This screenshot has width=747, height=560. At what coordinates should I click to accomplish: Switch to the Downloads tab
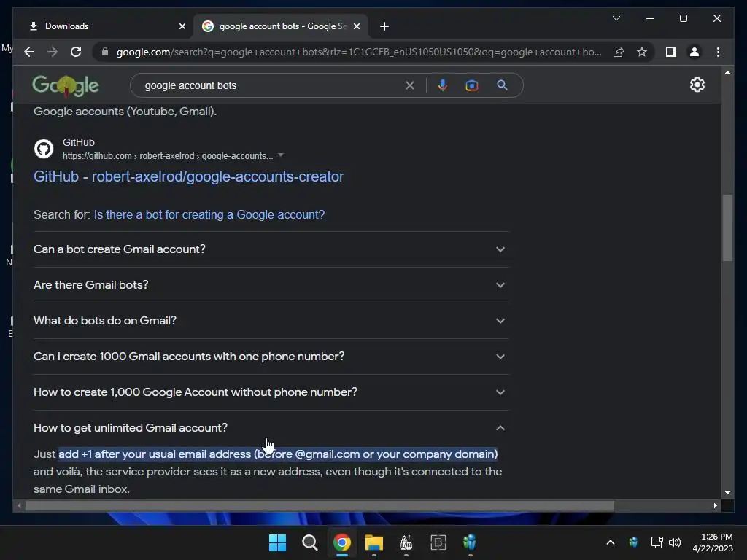pyautogui.click(x=105, y=26)
